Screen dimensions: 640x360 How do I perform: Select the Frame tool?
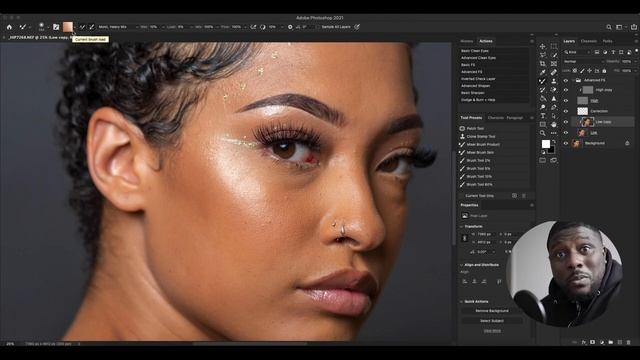553,64
